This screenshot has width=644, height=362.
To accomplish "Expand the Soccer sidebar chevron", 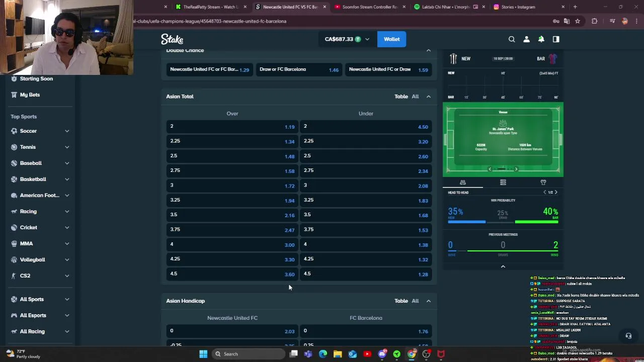I will click(67, 131).
